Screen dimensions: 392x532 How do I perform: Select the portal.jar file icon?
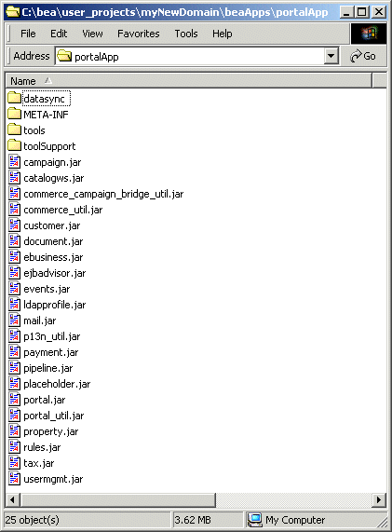(14, 400)
